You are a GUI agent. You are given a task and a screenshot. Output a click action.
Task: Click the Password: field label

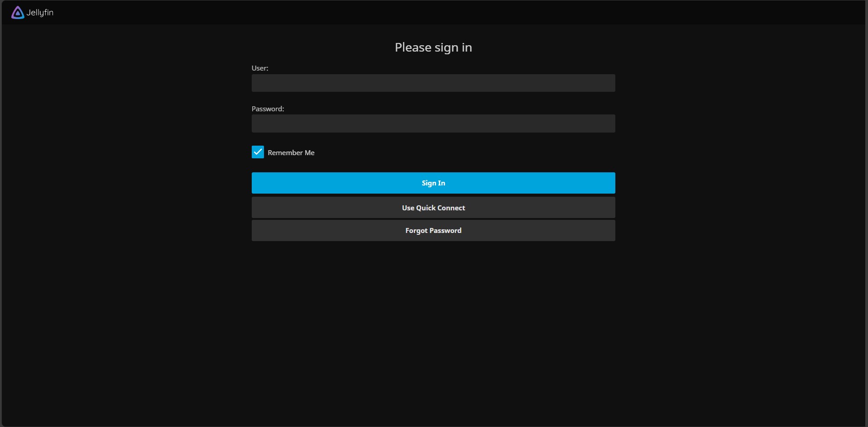[x=268, y=109]
